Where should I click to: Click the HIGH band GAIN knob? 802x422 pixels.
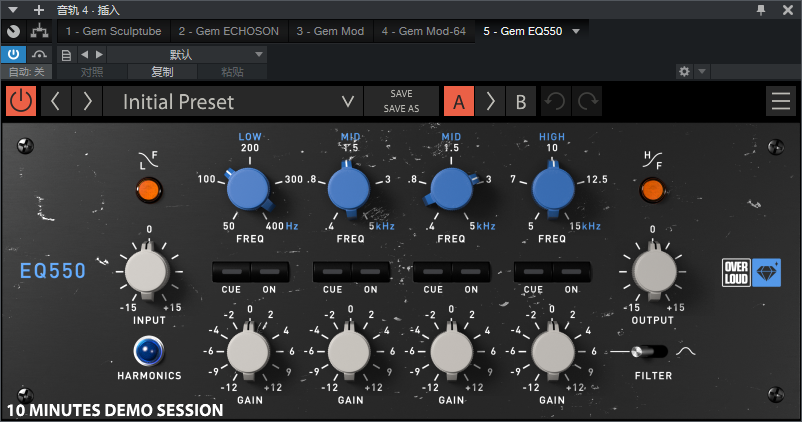point(552,351)
